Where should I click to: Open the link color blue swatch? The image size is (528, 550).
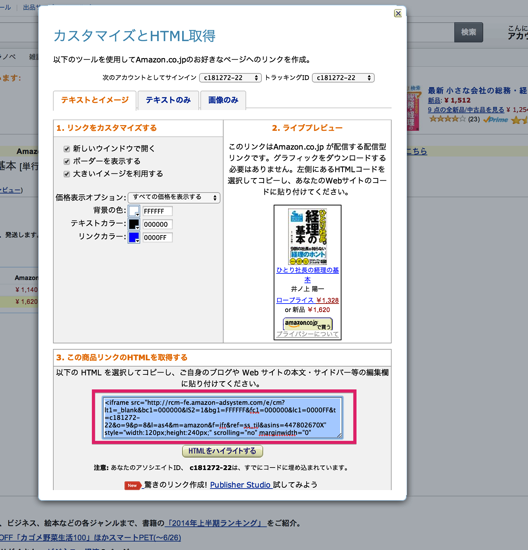point(134,237)
